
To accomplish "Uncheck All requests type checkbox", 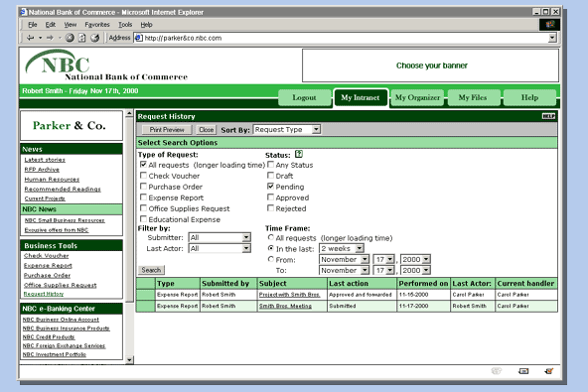I will (x=143, y=164).
